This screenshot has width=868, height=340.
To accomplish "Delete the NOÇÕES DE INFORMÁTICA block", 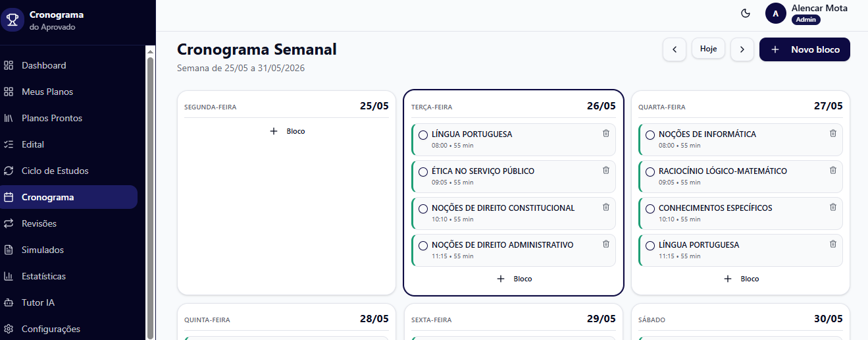I will [833, 133].
